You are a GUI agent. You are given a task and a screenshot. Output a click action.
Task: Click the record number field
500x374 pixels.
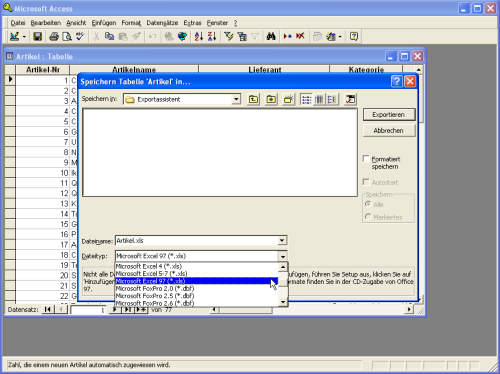(88, 310)
